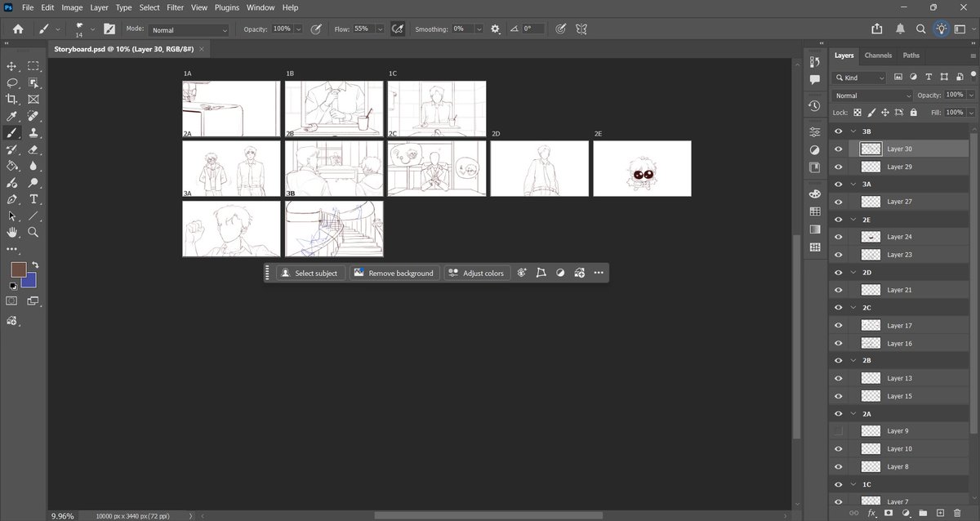This screenshot has height=521, width=980.
Task: Switch to the Channels tab
Action: coord(878,56)
